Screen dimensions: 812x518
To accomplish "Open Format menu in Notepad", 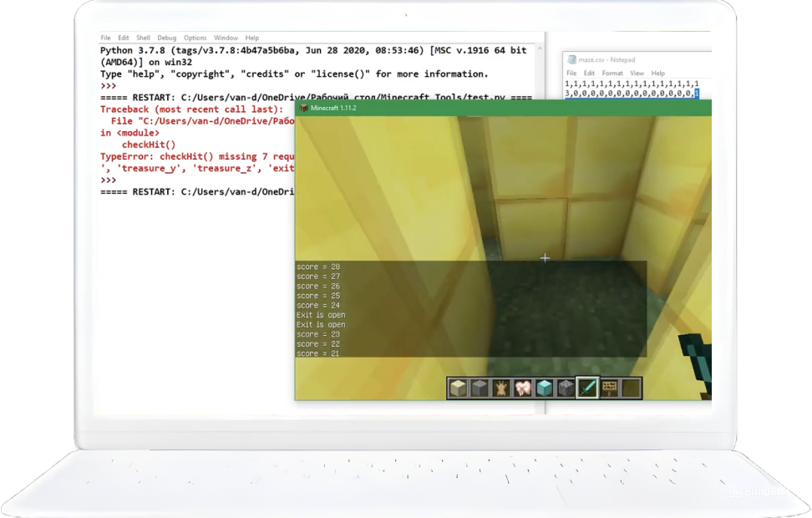I will click(x=612, y=73).
